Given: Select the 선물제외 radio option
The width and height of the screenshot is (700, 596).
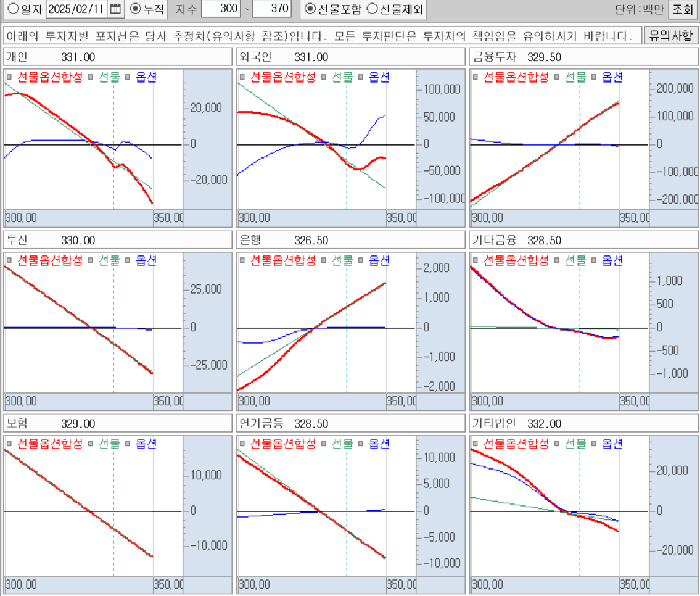Looking at the screenshot, I should (372, 9).
